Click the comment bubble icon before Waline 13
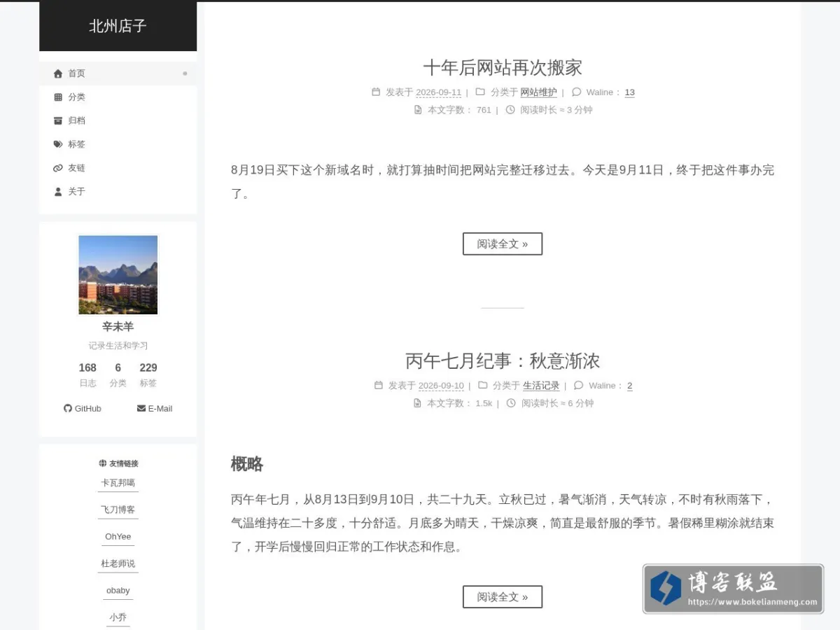The image size is (840, 630). tap(577, 92)
